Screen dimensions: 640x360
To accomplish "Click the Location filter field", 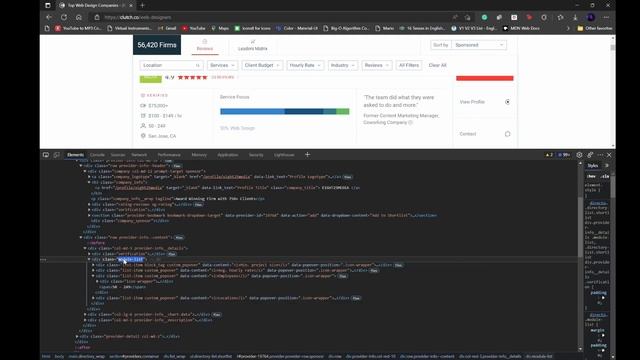I will click(171, 65).
